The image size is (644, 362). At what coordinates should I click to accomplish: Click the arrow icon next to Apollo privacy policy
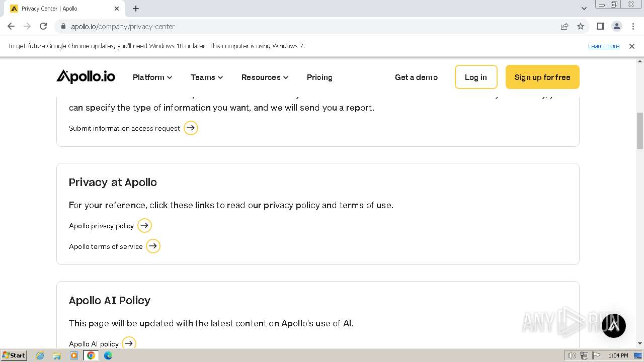click(x=144, y=226)
